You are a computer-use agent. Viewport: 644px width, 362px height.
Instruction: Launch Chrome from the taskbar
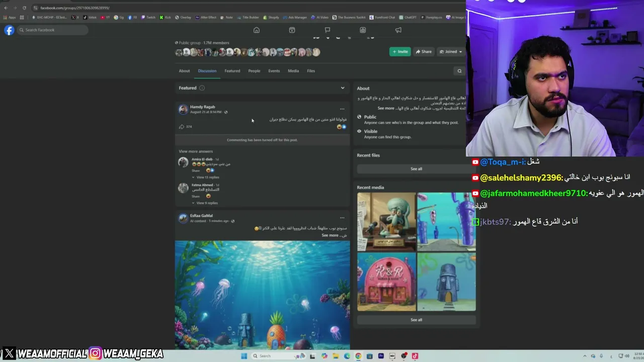[x=358, y=356]
